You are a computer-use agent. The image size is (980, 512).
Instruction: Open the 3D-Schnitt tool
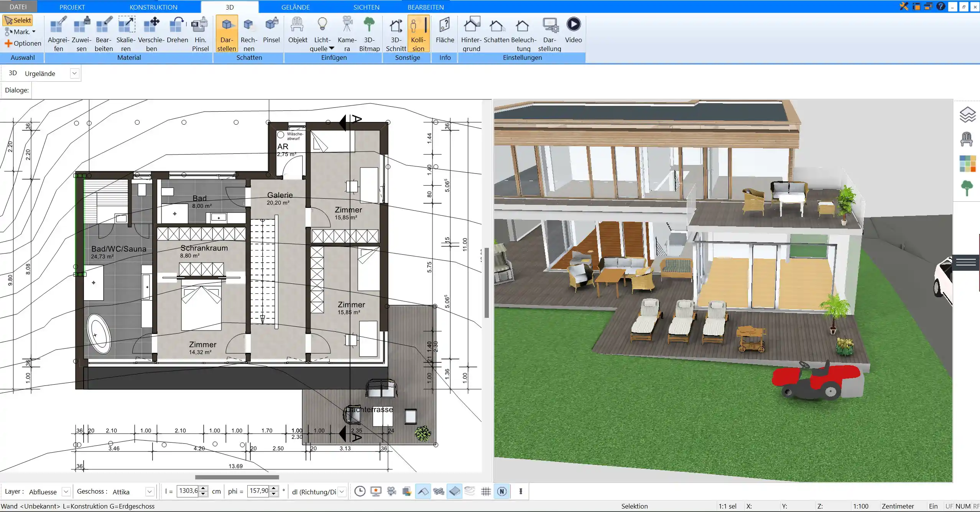(x=396, y=34)
